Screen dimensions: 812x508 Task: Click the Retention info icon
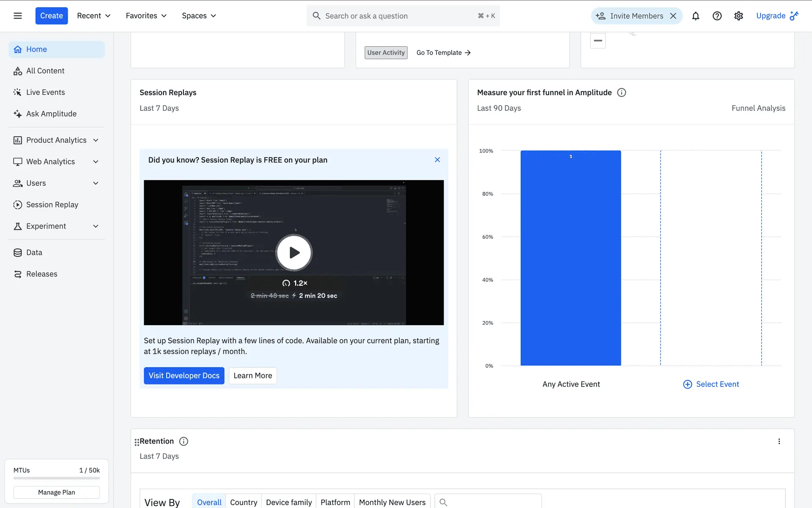point(184,441)
